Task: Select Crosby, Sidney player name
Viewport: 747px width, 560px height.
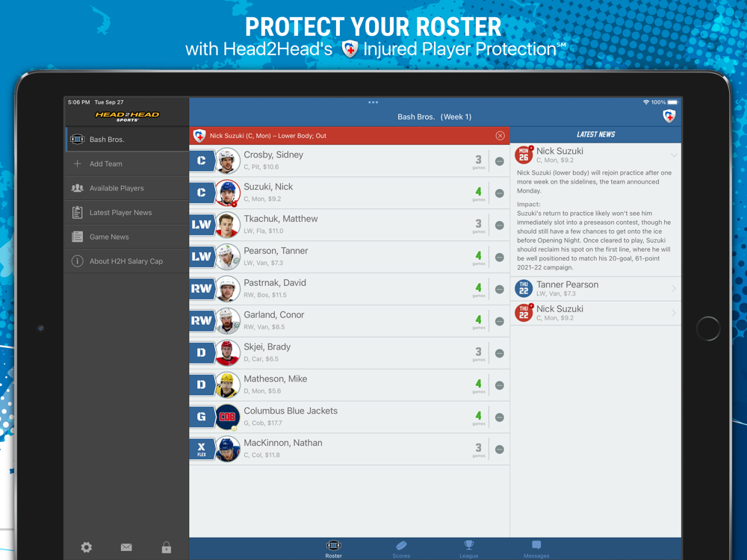Action: click(273, 155)
